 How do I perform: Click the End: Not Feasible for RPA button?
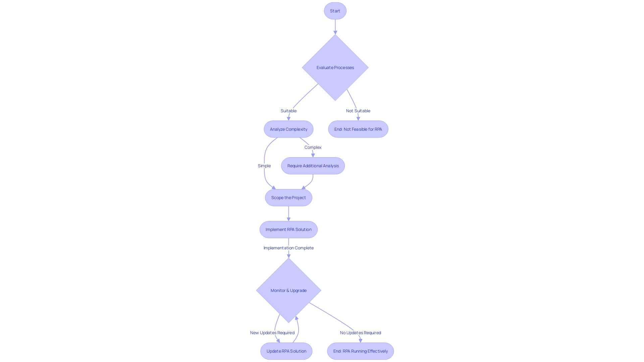[358, 129]
